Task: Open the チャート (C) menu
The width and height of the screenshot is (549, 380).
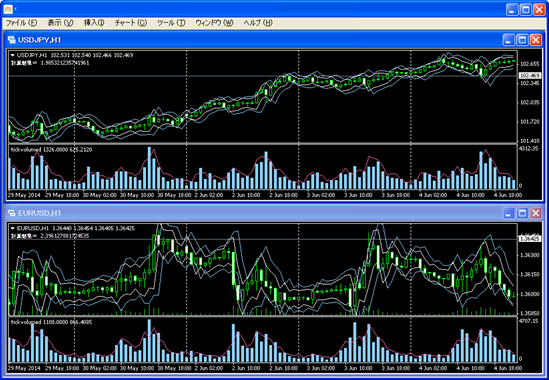Action: pyautogui.click(x=131, y=23)
